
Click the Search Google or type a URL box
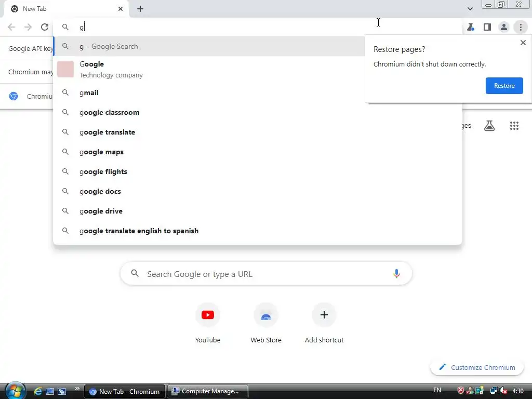click(x=266, y=273)
